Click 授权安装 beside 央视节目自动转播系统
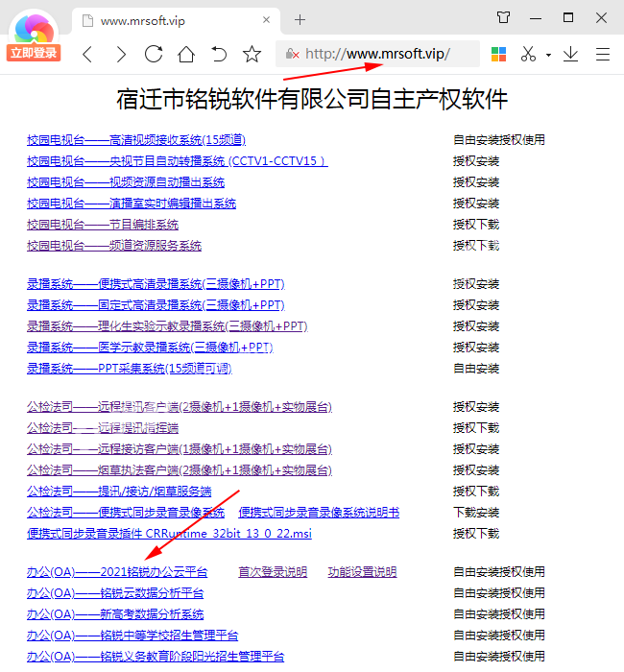Screen dimensions: 624x672 coord(476,161)
